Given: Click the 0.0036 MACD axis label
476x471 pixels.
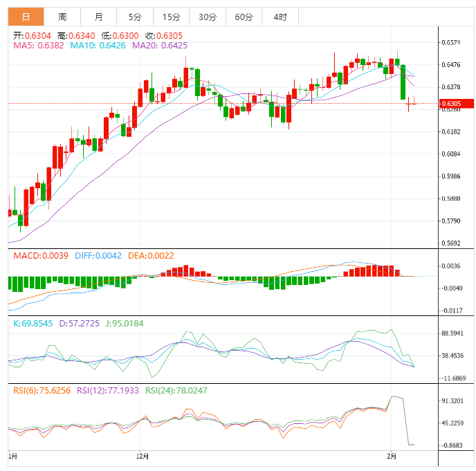Looking at the screenshot, I should (451, 266).
